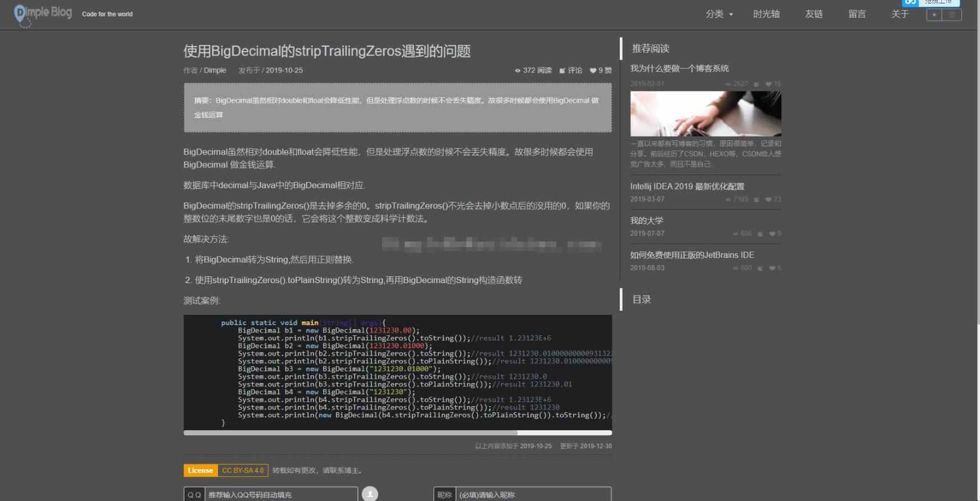Image resolution: width=980 pixels, height=501 pixels.
Task: Click the code block horizontal scrollbar
Action: coord(350,433)
